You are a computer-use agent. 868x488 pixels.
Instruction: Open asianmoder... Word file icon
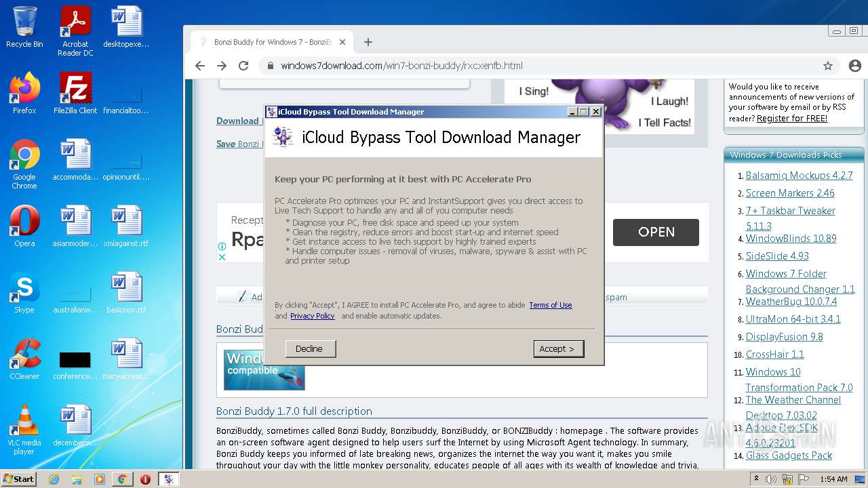[75, 226]
